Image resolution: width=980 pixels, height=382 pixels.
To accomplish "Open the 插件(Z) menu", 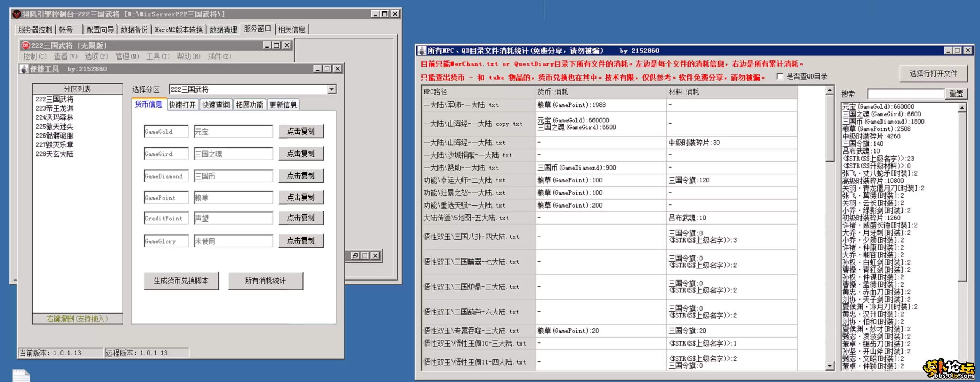I will tap(220, 56).
